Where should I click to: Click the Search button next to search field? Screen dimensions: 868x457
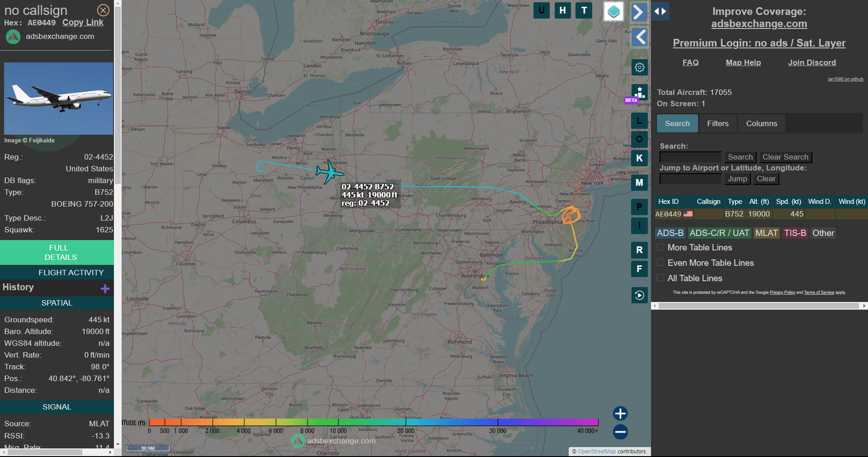(x=740, y=157)
